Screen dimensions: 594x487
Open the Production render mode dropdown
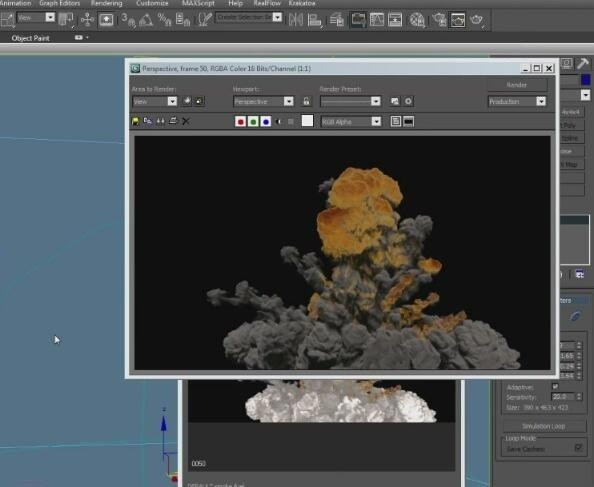pos(517,101)
